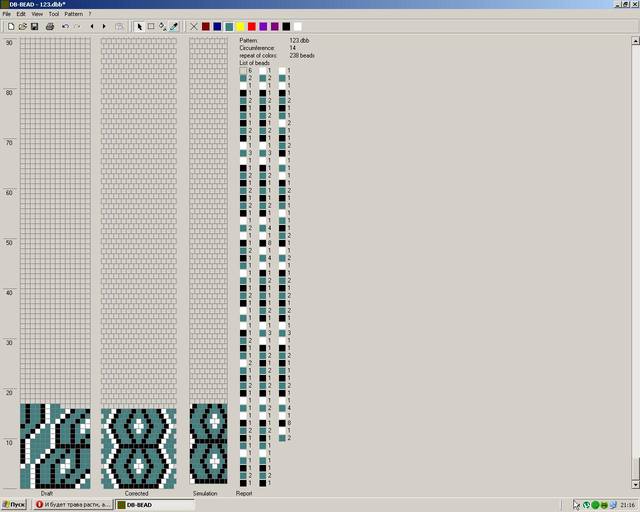Click the 'Circumference' label in report
Image resolution: width=640 pixels, height=512 pixels.
257,48
